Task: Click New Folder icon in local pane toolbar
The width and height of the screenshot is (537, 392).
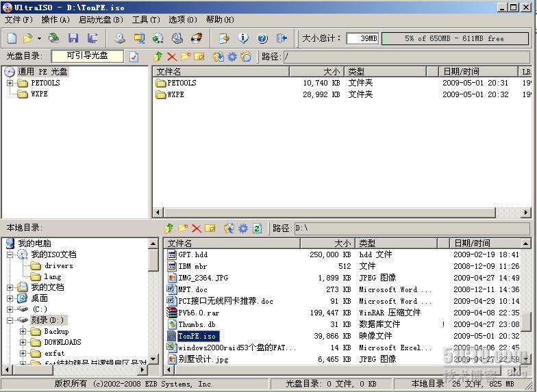Action: 182,228
